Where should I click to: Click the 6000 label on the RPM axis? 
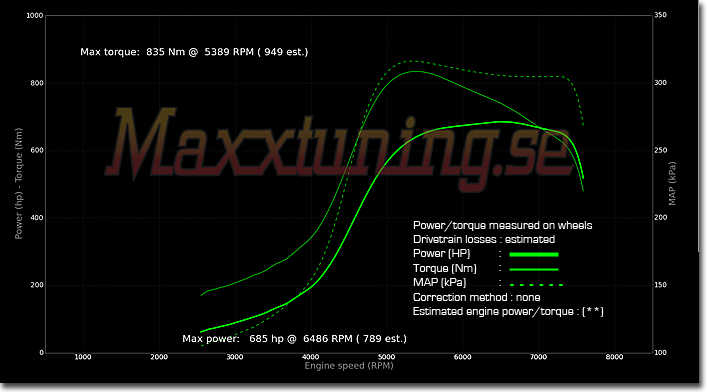(462, 357)
